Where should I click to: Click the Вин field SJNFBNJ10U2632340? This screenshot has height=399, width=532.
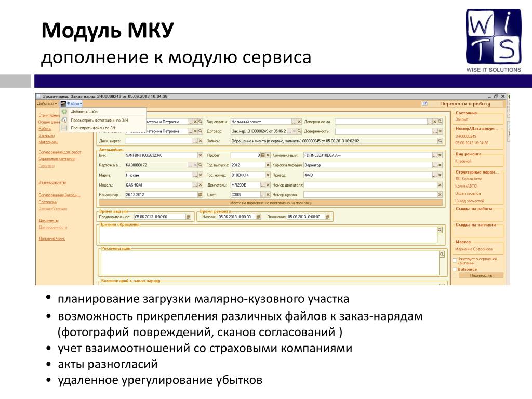click(161, 155)
